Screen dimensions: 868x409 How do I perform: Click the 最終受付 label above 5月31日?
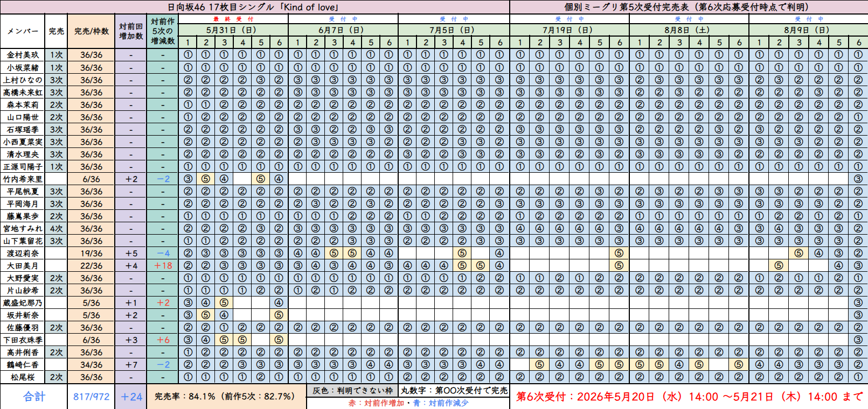(233, 19)
